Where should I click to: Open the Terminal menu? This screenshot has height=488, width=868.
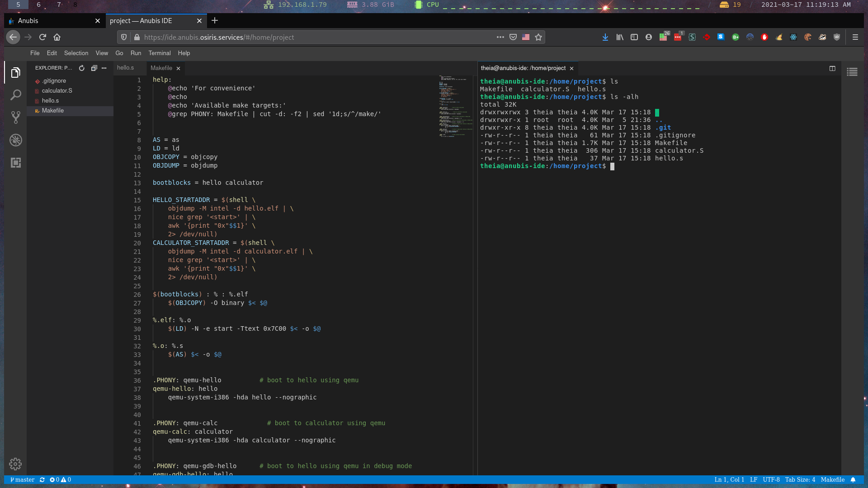click(x=159, y=53)
